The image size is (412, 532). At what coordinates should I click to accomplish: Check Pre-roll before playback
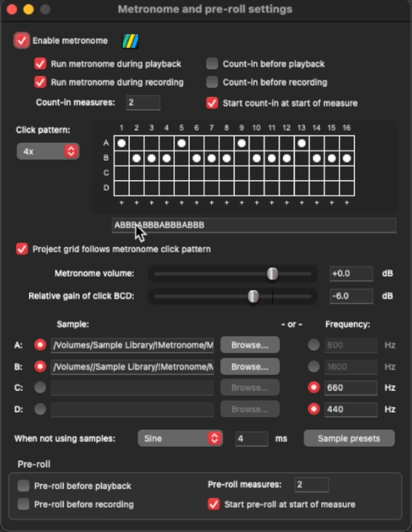click(x=24, y=486)
